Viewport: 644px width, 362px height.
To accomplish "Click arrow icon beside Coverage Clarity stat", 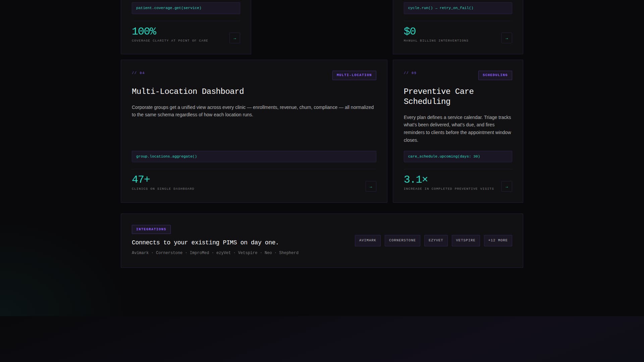I will coord(234,38).
